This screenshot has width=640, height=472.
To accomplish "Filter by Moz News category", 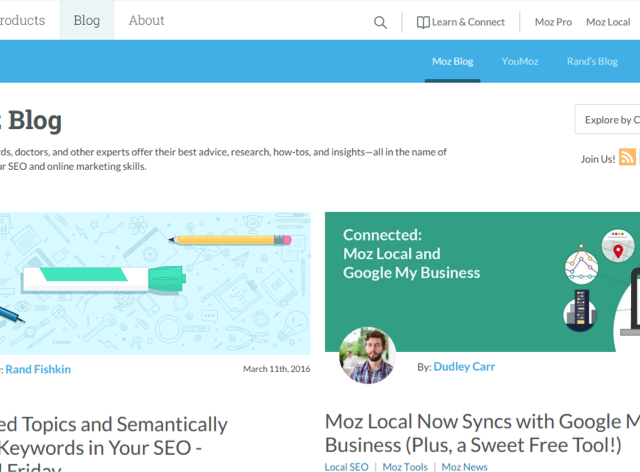I will pyautogui.click(x=464, y=466).
